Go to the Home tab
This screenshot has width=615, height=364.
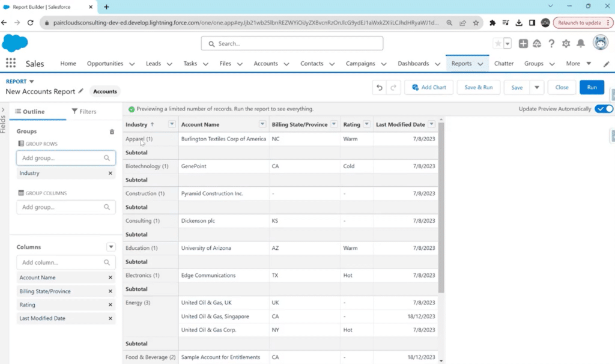click(68, 64)
